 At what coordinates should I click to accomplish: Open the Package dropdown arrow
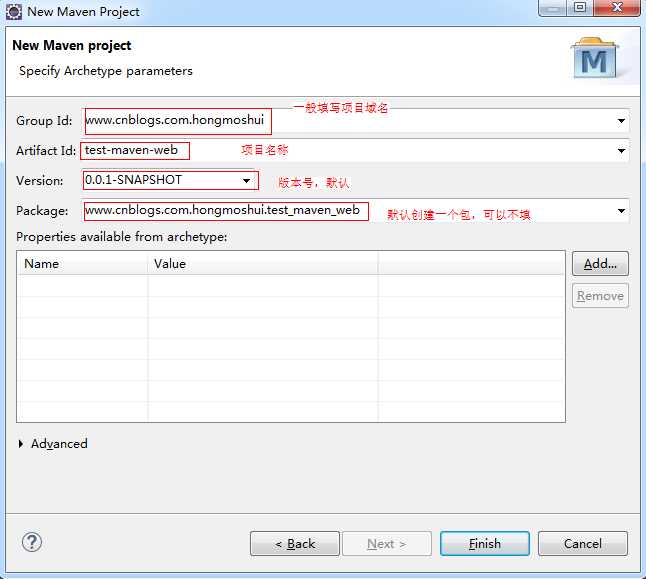[621, 211]
